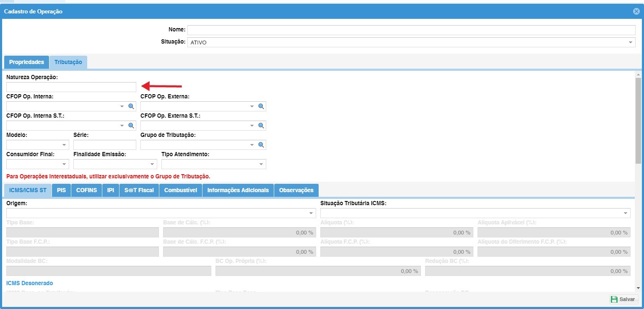Expand the Finalidade Emissão dropdown
The width and height of the screenshot is (644, 309).
pos(152,164)
